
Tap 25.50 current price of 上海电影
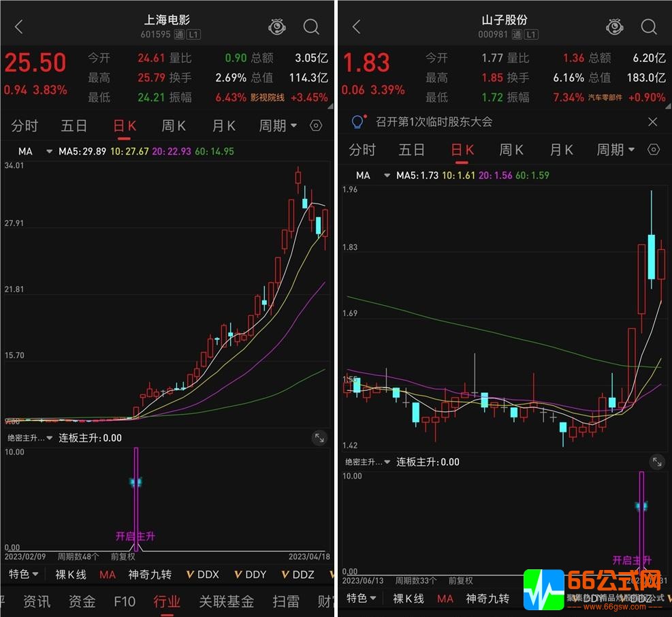click(35, 63)
